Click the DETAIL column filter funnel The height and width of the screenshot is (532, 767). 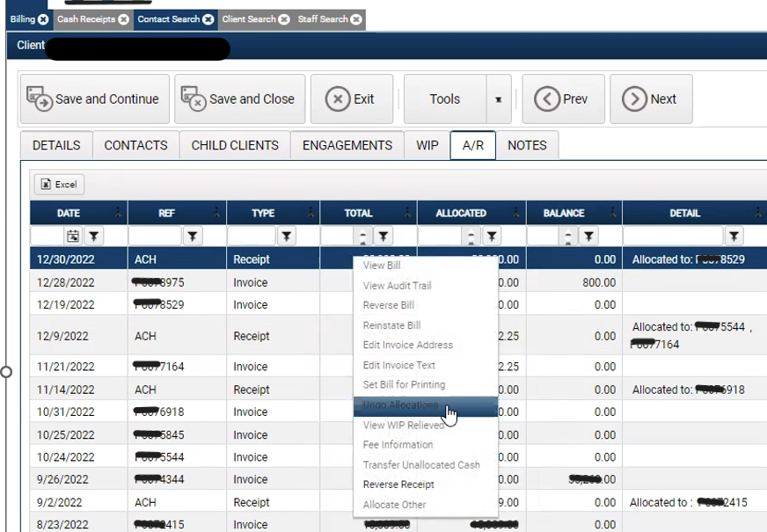(734, 237)
